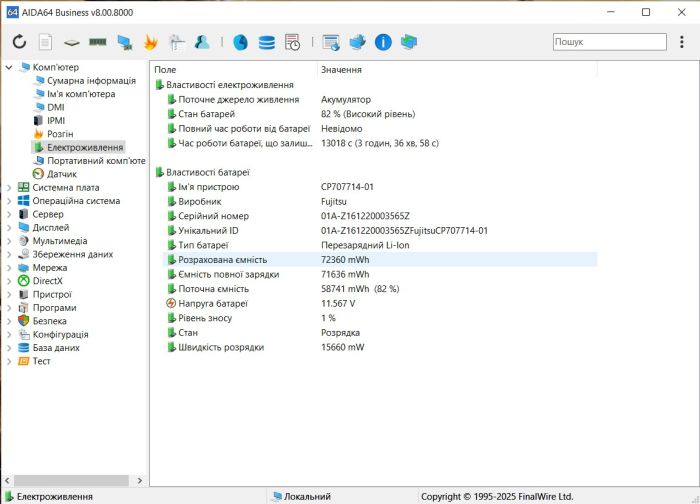
Task: Click the Швидкість розрядки row
Action: pos(380,347)
